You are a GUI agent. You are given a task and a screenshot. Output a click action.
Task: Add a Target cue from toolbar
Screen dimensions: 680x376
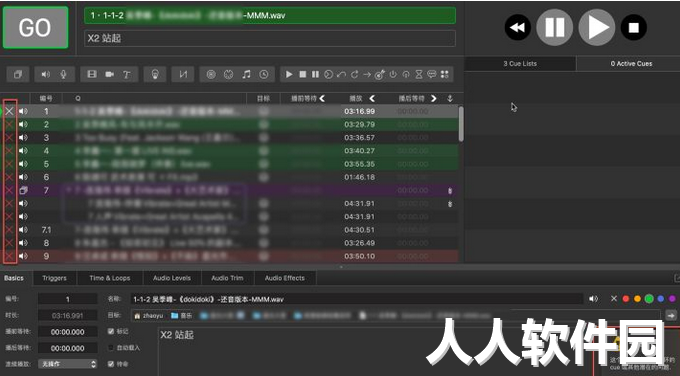click(380, 75)
